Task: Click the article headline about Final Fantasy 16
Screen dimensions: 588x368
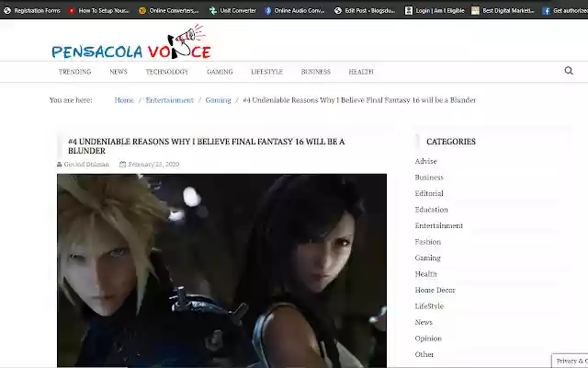Action: [206, 146]
